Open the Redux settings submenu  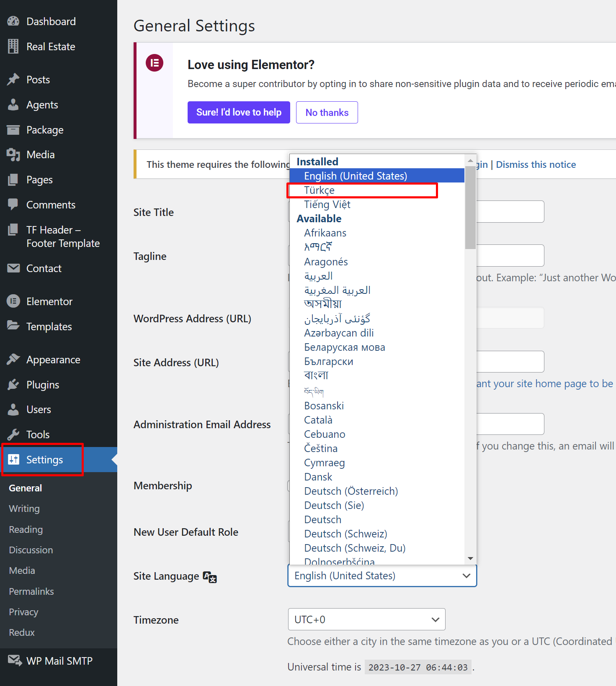[22, 632]
